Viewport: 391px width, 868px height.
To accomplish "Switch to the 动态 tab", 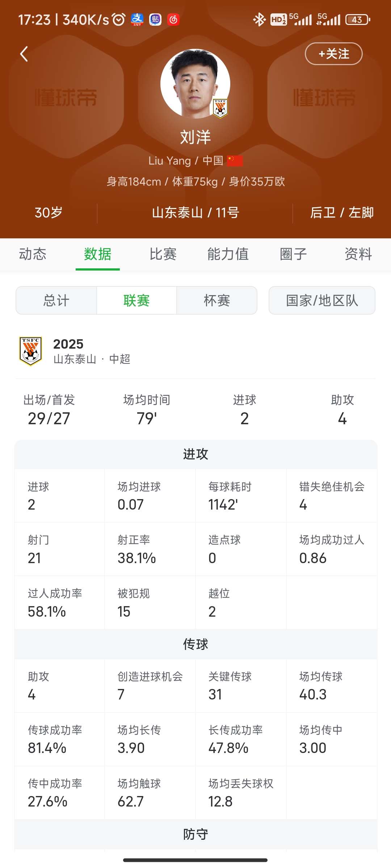I will [33, 254].
